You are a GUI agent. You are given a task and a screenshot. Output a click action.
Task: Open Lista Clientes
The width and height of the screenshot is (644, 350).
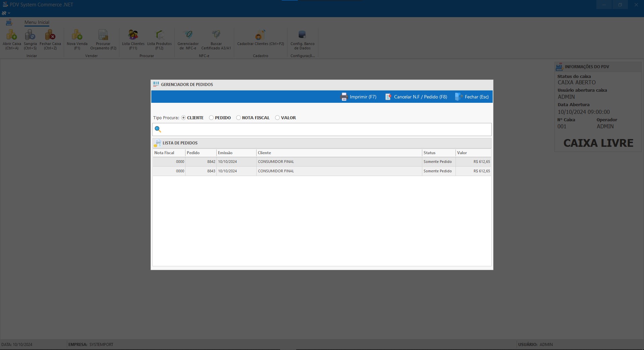133,35
